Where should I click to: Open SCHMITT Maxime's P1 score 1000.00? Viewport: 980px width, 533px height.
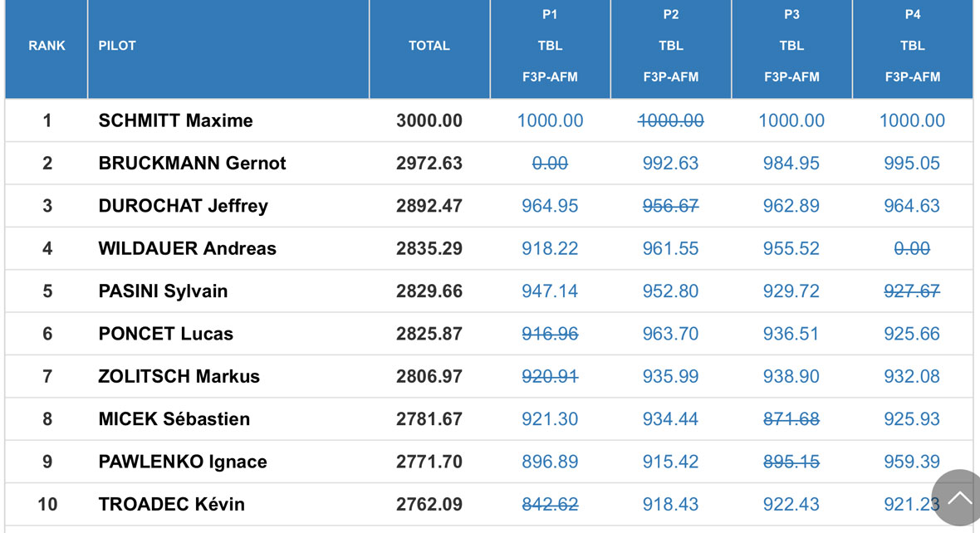click(550, 120)
